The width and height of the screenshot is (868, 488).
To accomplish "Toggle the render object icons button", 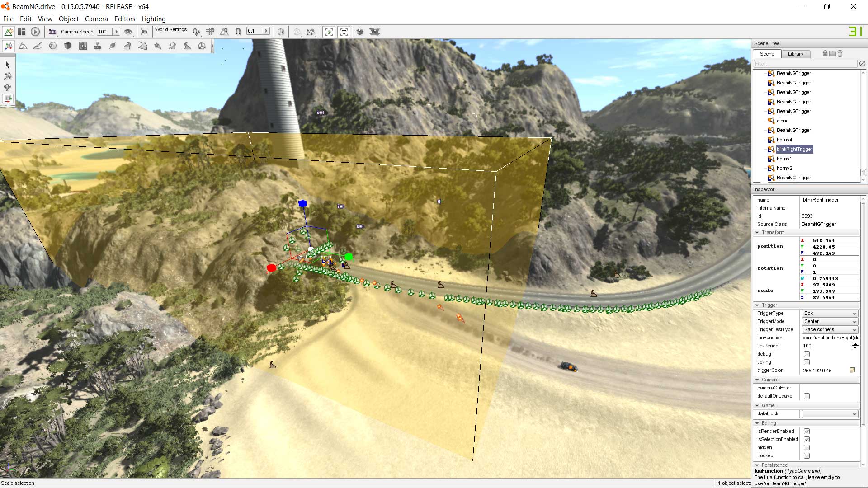I will pos(329,32).
